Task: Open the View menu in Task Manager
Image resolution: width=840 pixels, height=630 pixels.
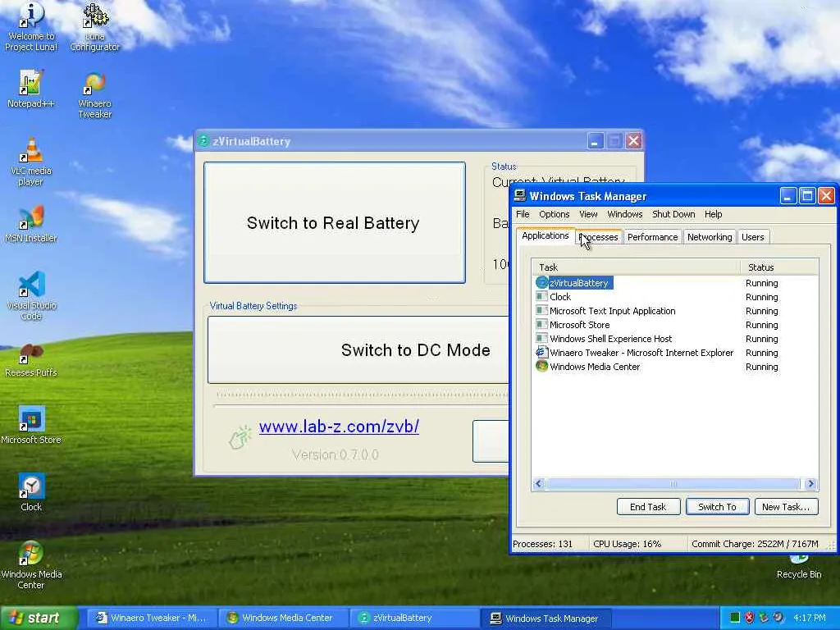Action: (587, 214)
